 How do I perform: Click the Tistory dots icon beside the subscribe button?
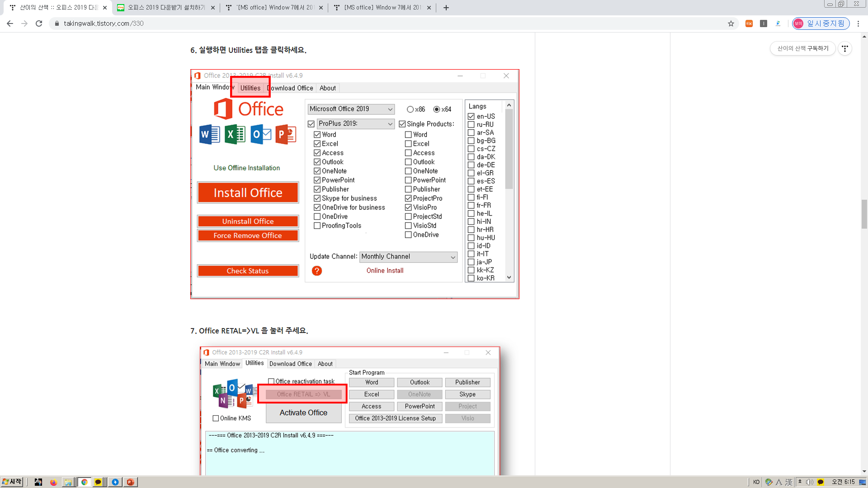845,48
